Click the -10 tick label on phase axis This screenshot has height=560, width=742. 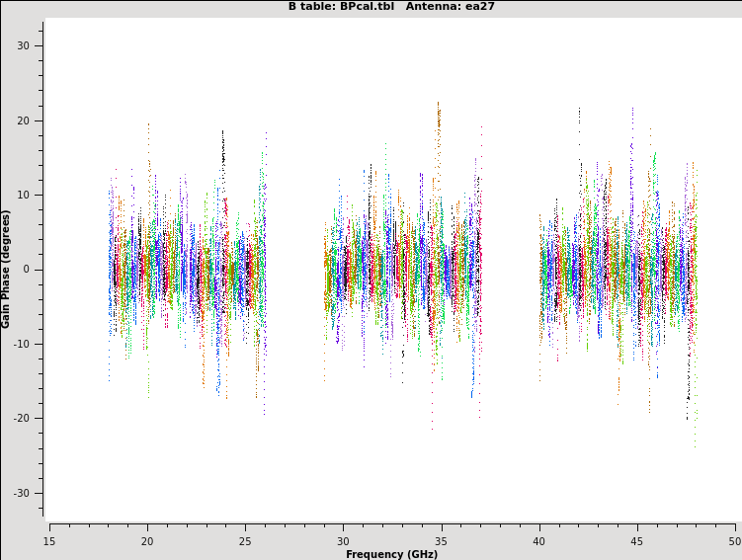click(22, 344)
